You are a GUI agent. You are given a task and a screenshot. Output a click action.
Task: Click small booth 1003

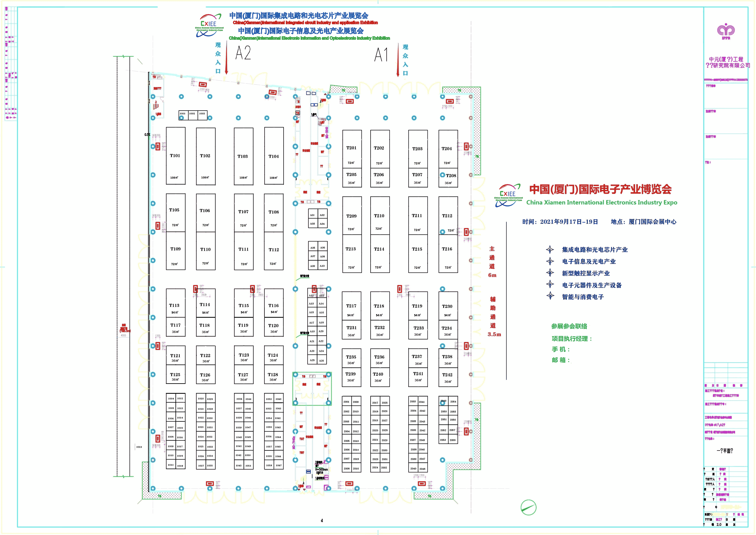pos(202,115)
